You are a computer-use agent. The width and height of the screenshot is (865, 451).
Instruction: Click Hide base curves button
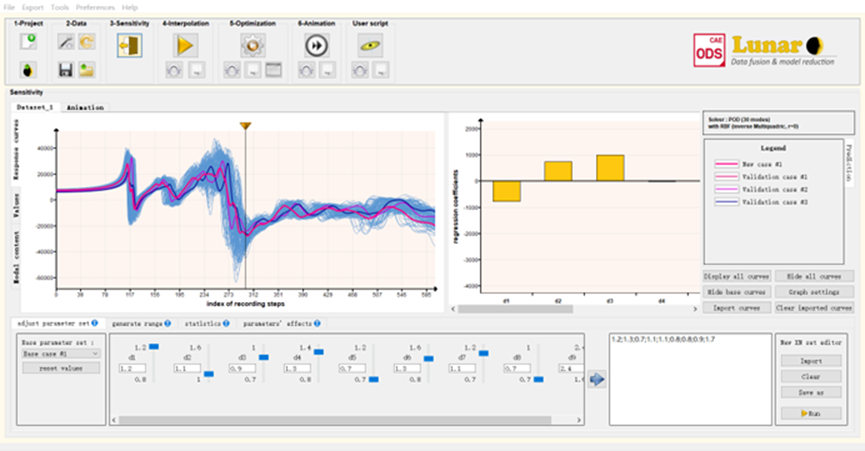coord(736,292)
